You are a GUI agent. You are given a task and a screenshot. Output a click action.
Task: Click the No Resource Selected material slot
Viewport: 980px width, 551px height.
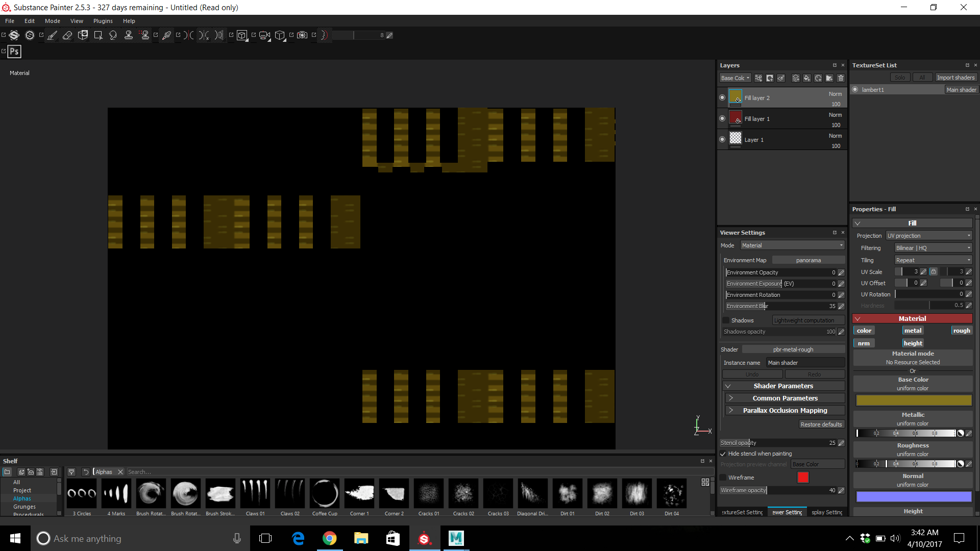913,358
